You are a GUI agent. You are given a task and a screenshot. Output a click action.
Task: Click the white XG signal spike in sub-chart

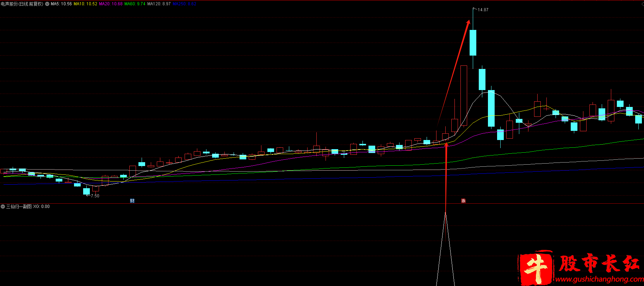(445, 249)
